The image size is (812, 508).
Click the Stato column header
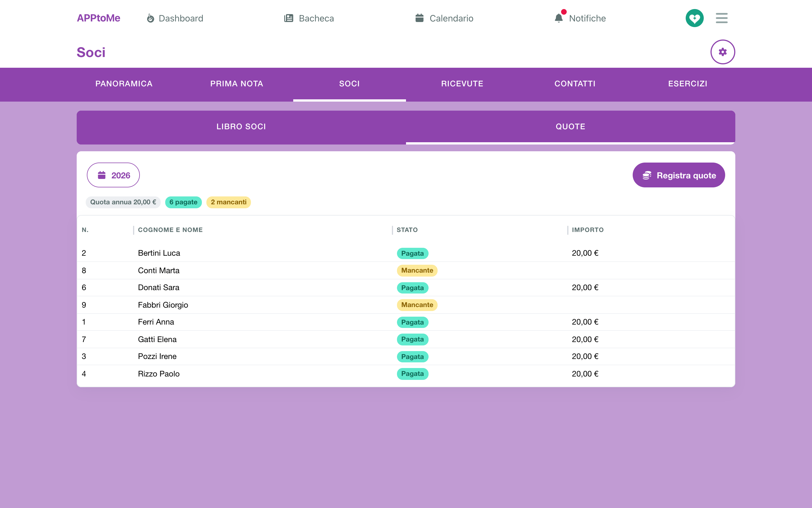(x=407, y=230)
